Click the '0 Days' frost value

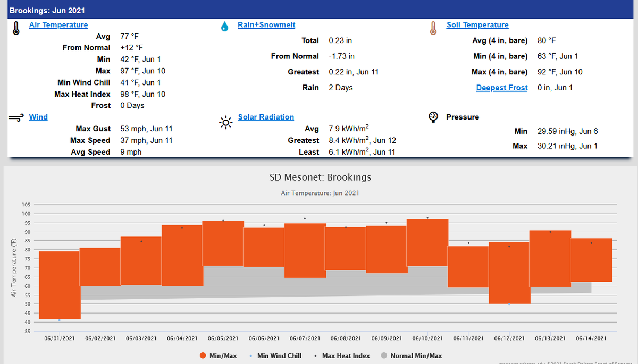132,105
